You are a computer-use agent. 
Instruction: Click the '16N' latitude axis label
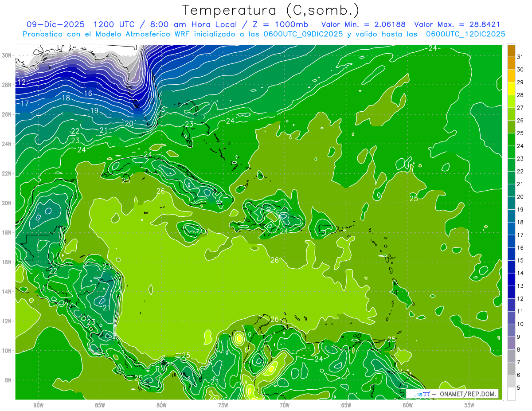pyautogui.click(x=7, y=262)
